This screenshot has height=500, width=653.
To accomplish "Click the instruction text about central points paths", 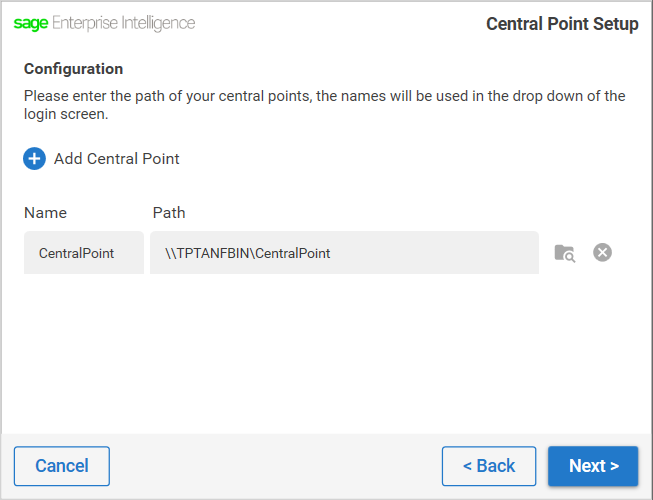I will pyautogui.click(x=324, y=104).
